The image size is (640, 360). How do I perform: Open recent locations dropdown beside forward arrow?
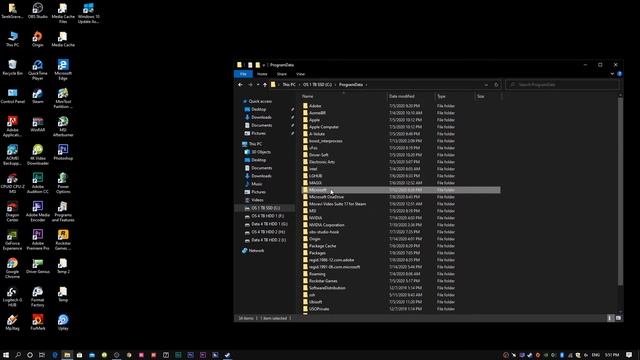pyautogui.click(x=258, y=85)
